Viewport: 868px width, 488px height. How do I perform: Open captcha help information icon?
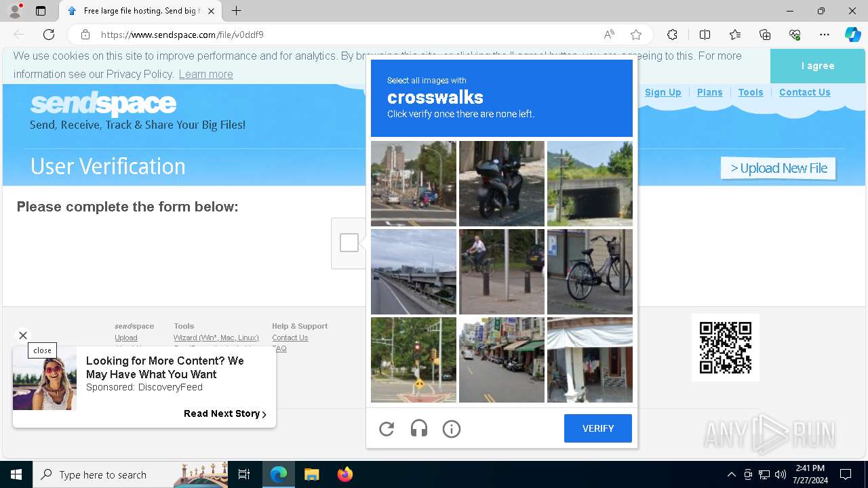click(452, 428)
